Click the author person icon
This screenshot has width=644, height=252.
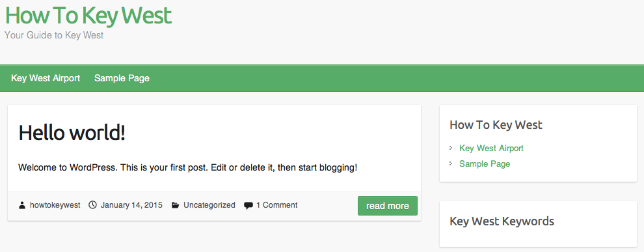point(22,205)
